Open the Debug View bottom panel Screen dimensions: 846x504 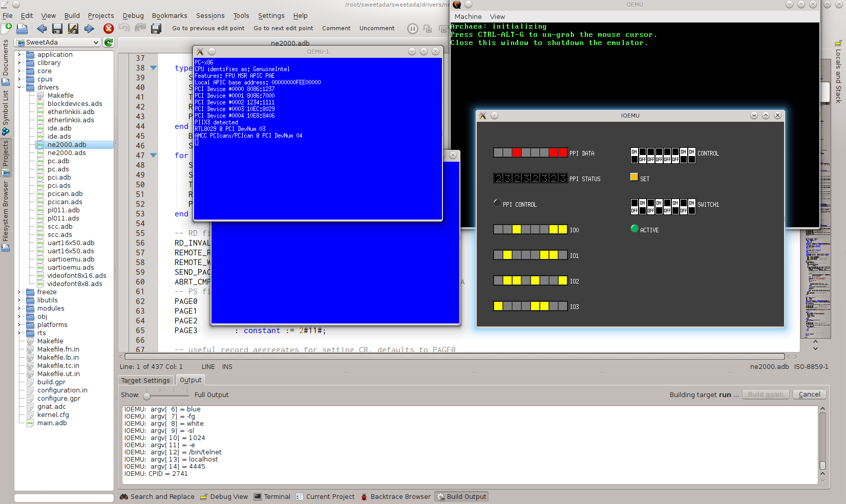click(224, 497)
